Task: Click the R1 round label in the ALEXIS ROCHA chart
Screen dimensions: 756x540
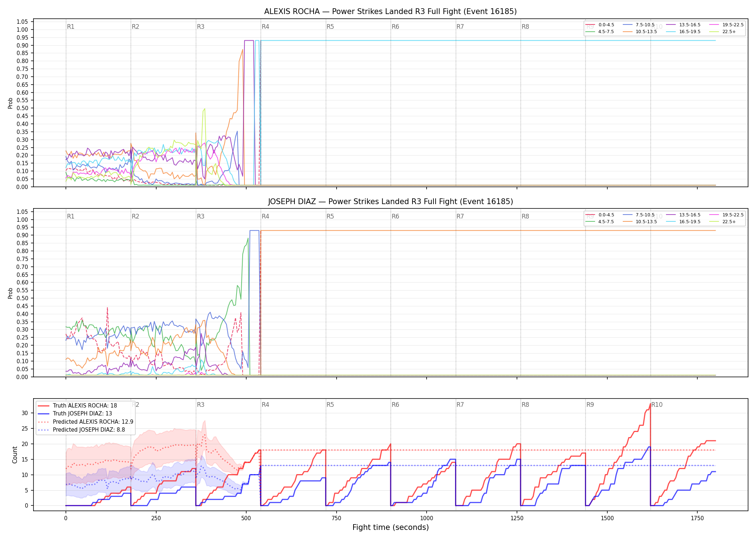Action: pyautogui.click(x=71, y=27)
